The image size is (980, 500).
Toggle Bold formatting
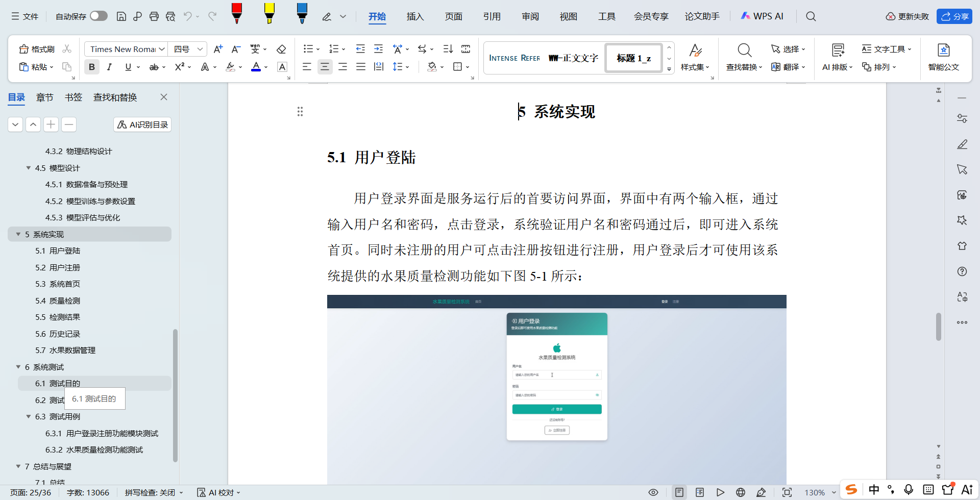(92, 67)
